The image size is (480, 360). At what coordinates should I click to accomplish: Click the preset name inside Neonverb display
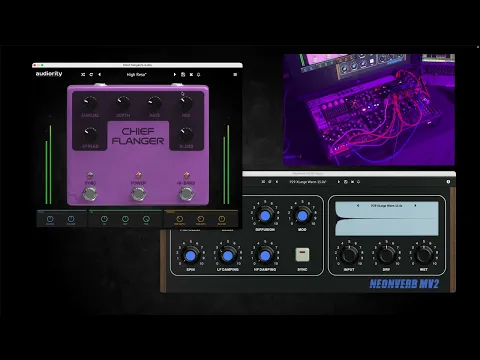[x=387, y=206]
